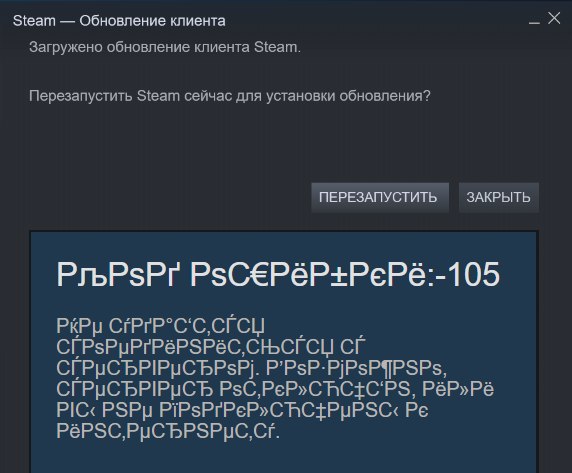Click the ЗАКРЫТЬ button

click(x=499, y=197)
